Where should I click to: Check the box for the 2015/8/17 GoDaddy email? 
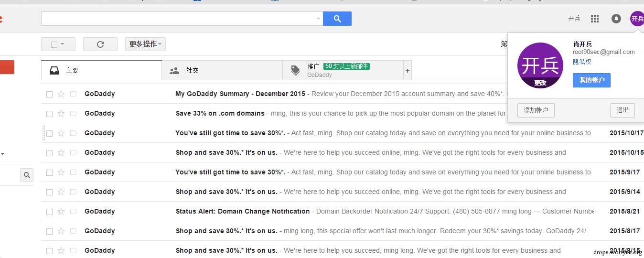(x=49, y=231)
